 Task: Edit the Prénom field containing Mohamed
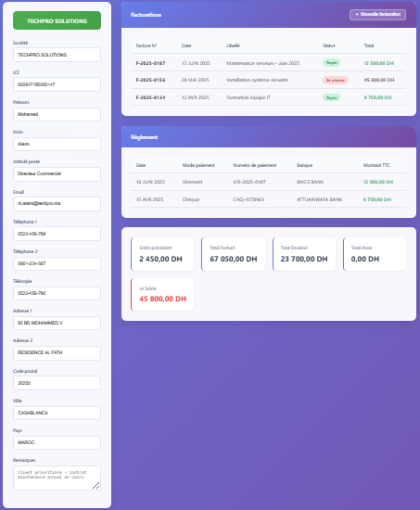click(57, 114)
